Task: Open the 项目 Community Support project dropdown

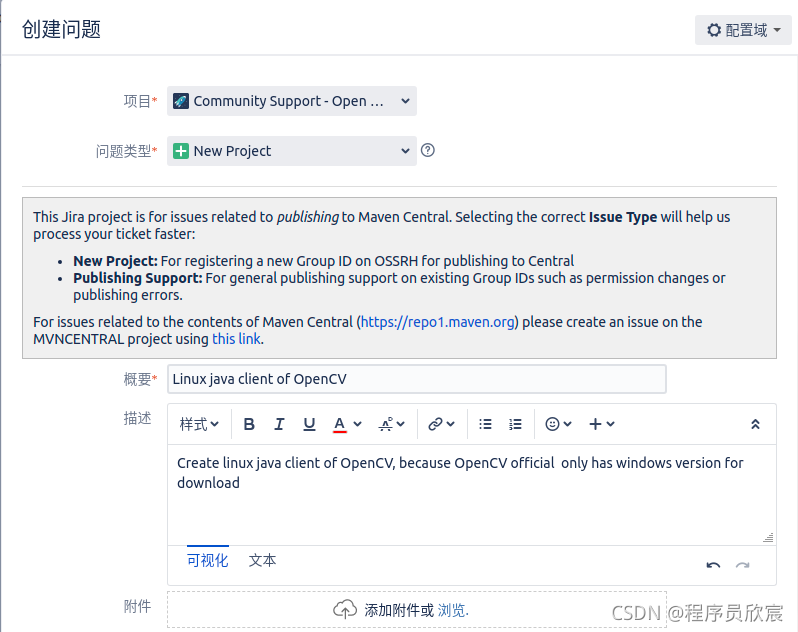Action: (291, 101)
